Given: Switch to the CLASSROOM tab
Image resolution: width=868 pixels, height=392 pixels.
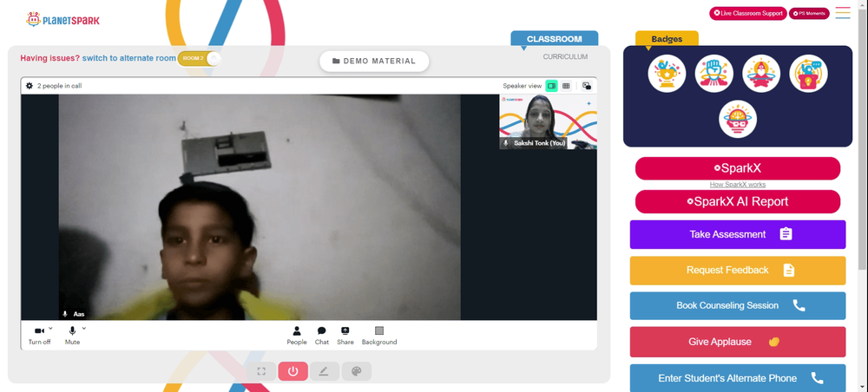Looking at the screenshot, I should click(554, 39).
